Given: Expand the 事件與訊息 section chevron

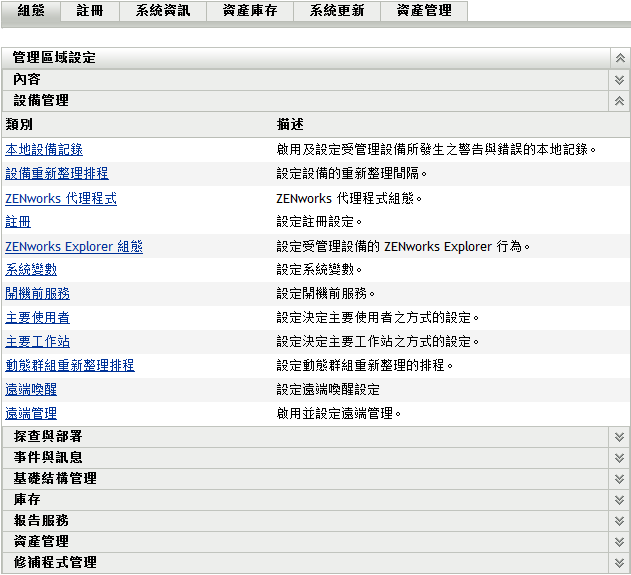Looking at the screenshot, I should 619,458.
